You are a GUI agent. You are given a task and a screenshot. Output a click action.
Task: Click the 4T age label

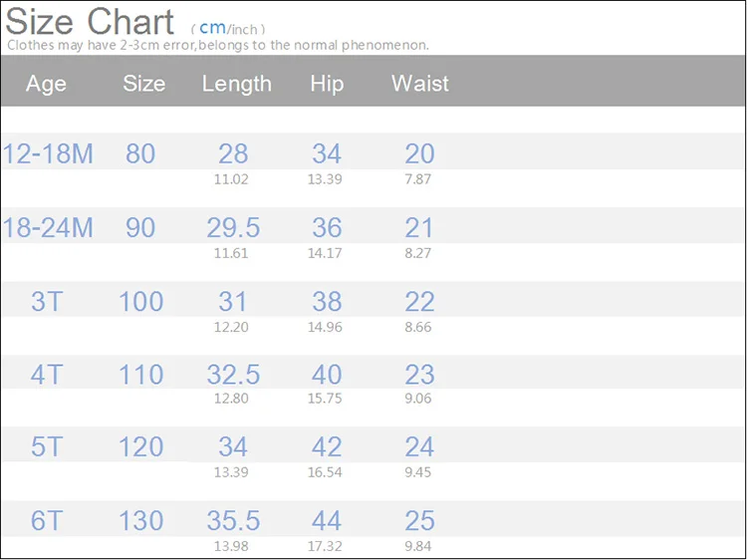[x=47, y=375]
